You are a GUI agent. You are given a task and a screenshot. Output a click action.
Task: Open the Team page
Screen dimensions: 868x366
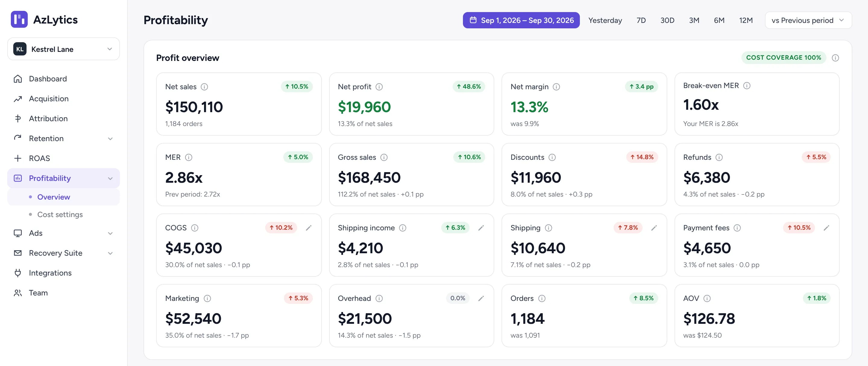point(63,292)
